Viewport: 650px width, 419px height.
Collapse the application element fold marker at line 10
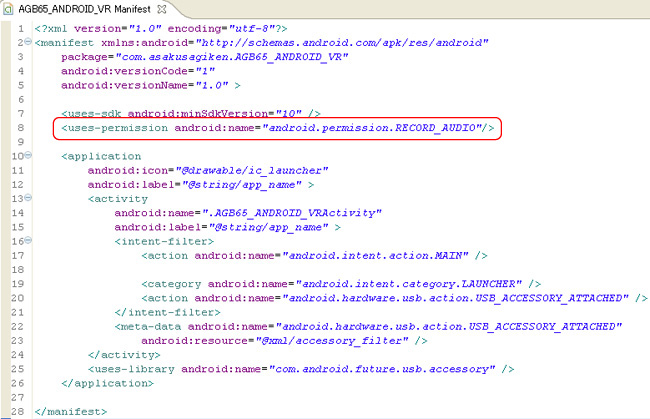coord(28,155)
